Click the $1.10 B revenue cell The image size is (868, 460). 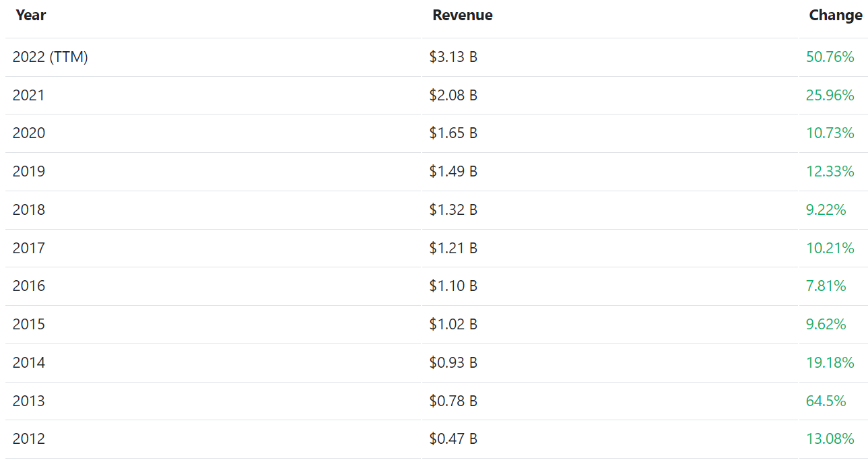[x=453, y=286]
